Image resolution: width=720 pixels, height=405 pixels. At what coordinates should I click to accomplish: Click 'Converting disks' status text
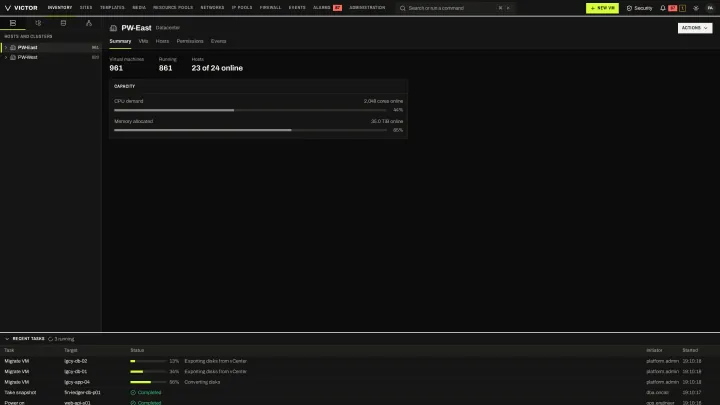(x=202, y=382)
